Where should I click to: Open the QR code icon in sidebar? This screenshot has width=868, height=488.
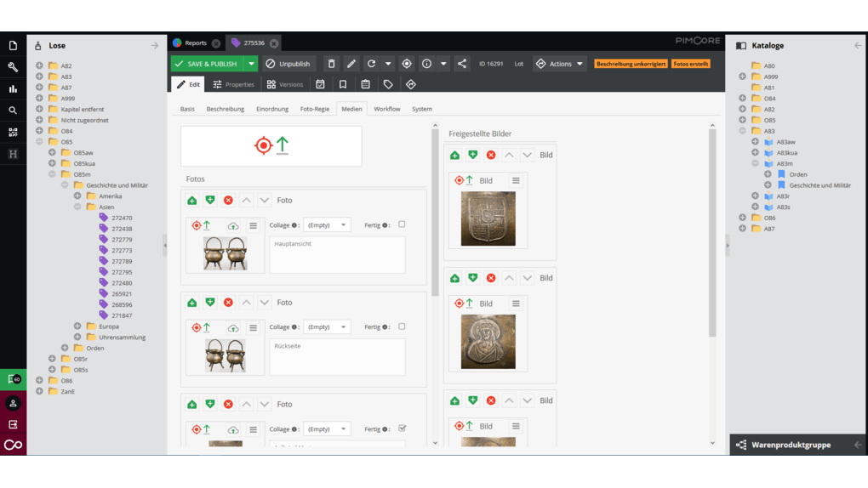(13, 133)
